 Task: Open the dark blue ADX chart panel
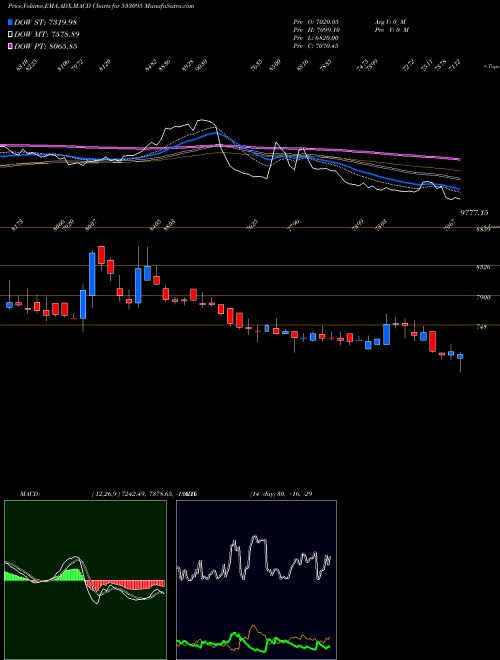[256, 580]
